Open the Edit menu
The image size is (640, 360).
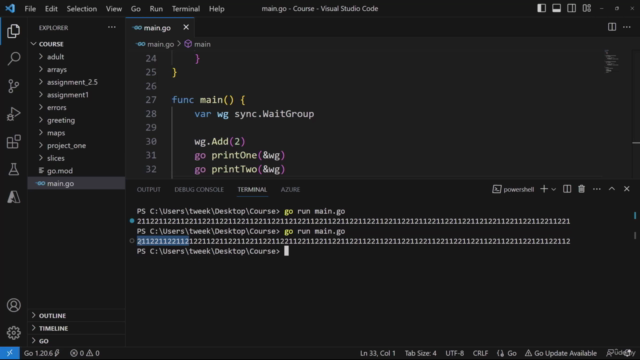point(51,9)
